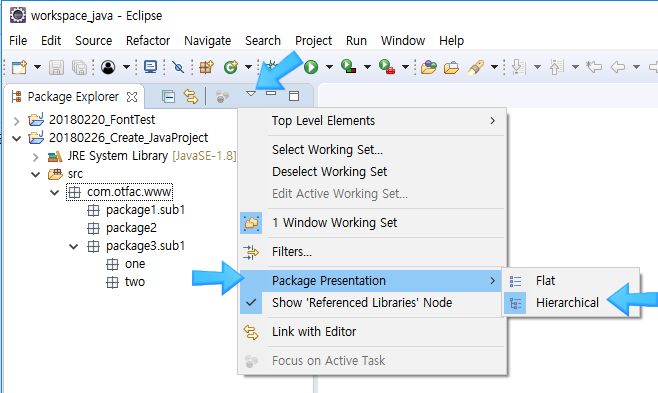This screenshot has height=393, width=658.
Task: Toggle Skip All Breakpoints icon
Action: (178, 67)
